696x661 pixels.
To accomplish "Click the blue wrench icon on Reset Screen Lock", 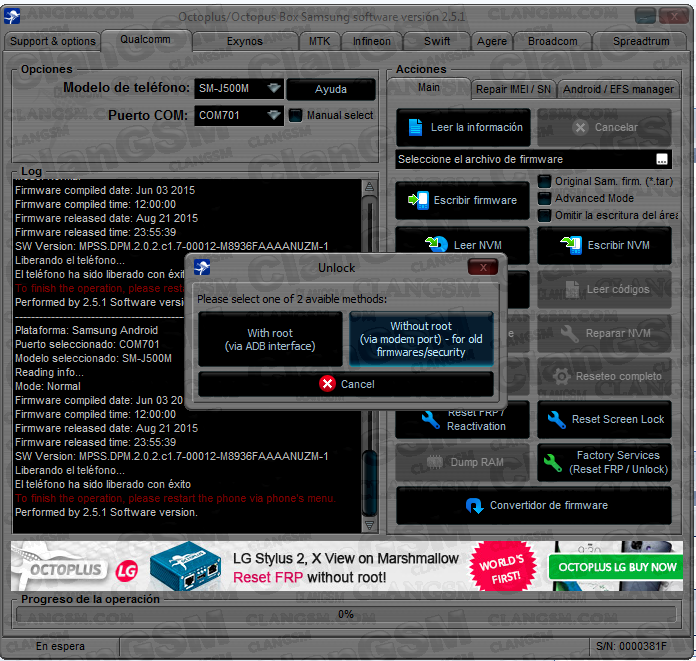I will (x=557, y=420).
